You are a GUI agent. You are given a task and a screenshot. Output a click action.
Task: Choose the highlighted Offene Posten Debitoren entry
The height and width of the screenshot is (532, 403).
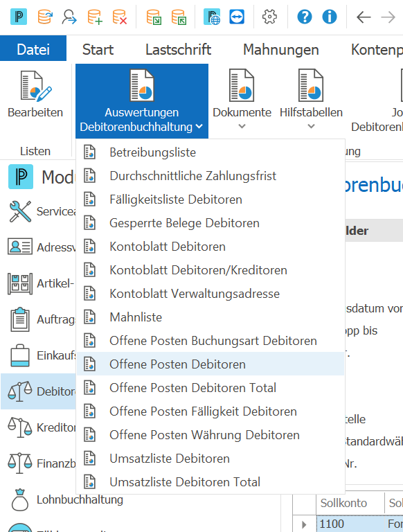(211, 364)
